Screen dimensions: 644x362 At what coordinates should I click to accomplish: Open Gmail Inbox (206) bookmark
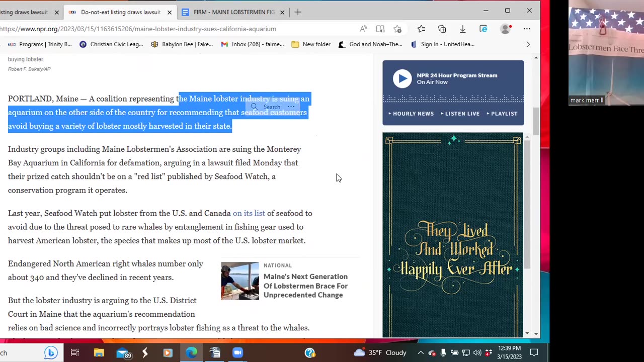(x=252, y=44)
